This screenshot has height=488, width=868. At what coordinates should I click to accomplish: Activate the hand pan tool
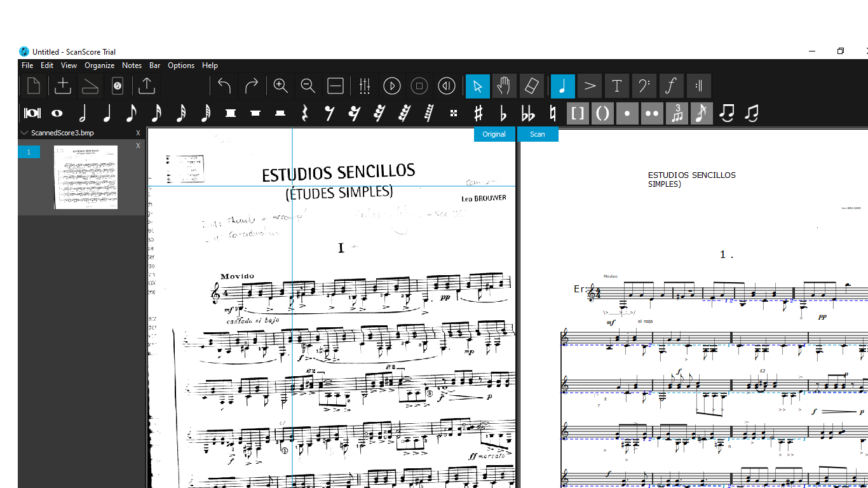coord(505,86)
